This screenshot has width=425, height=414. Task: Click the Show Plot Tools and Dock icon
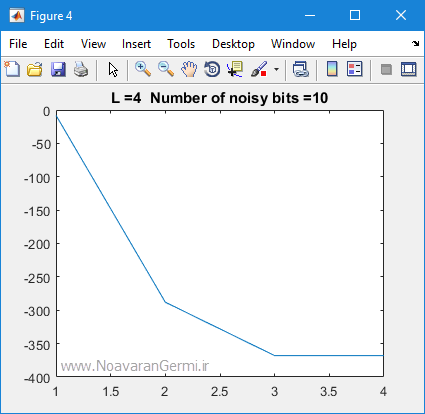pos(409,70)
